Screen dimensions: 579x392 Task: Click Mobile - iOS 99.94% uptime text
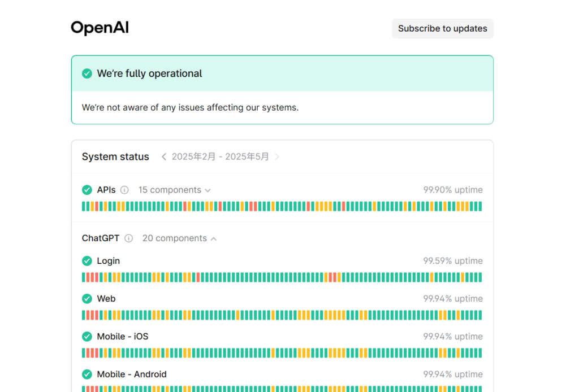453,336
